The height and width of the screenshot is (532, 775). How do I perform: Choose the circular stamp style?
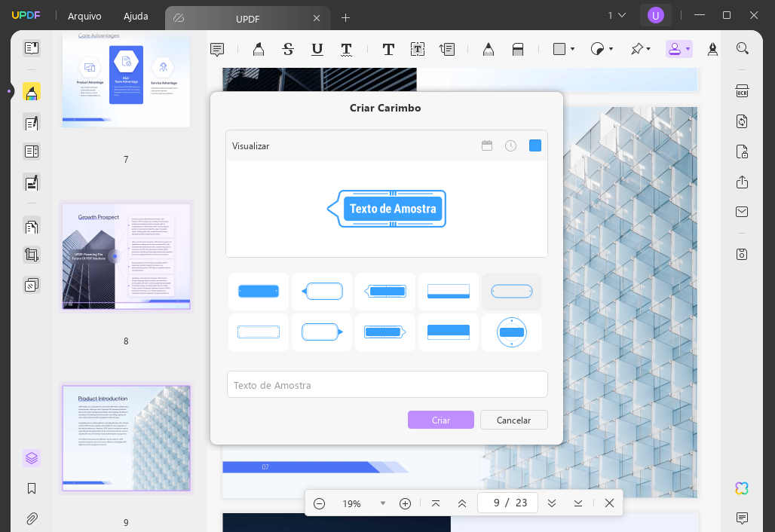[512, 332]
